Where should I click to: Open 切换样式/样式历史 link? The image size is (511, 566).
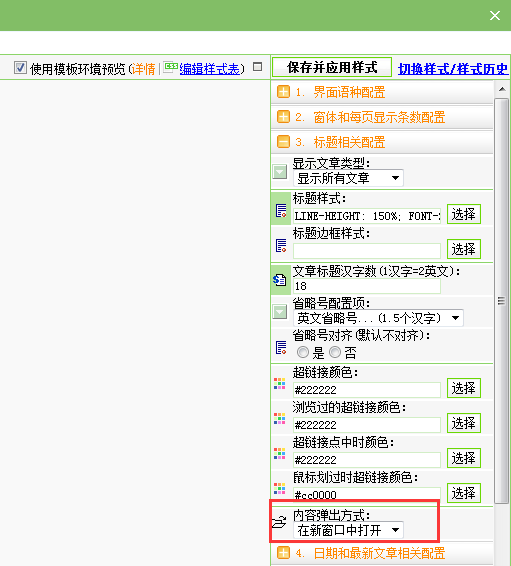(453, 69)
